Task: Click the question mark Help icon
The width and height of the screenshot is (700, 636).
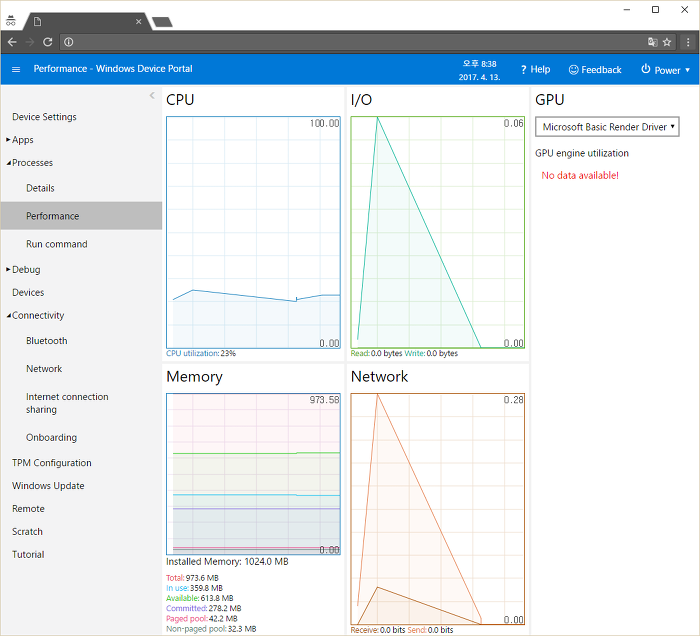Action: (x=523, y=70)
